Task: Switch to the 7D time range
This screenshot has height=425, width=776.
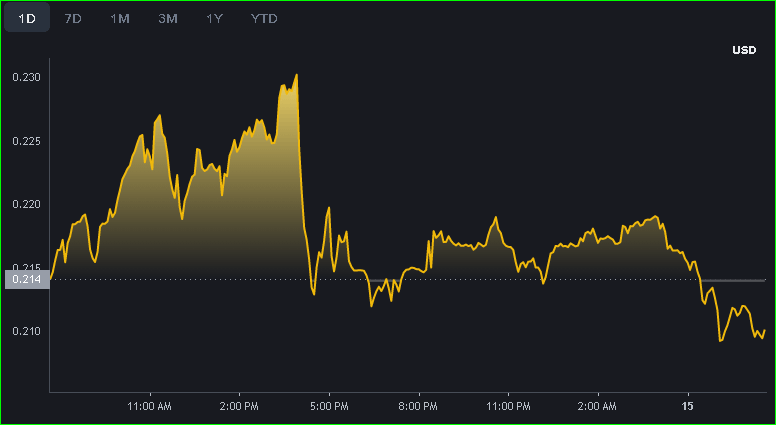Action: [x=73, y=19]
